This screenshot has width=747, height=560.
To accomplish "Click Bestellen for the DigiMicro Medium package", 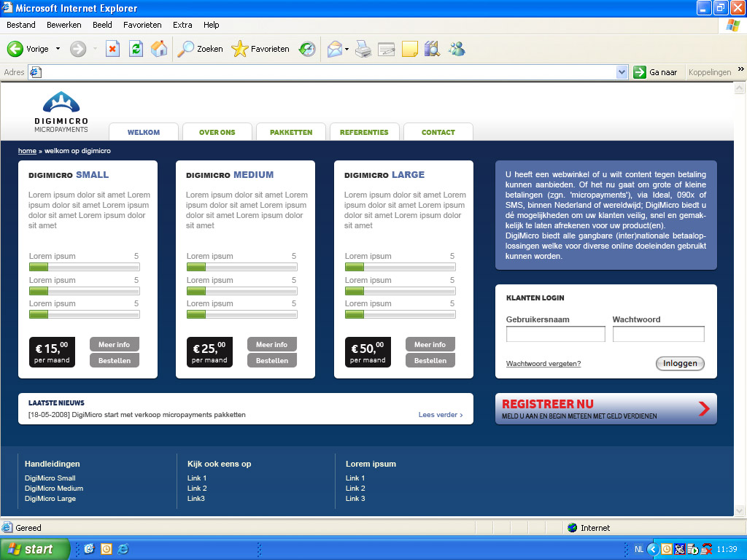I will point(272,360).
